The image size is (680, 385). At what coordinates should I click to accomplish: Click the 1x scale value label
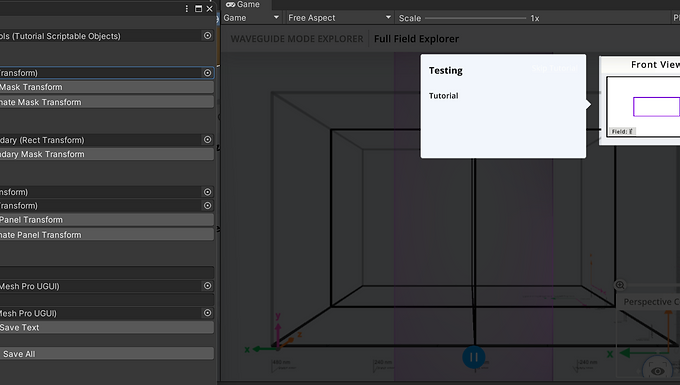(x=535, y=18)
